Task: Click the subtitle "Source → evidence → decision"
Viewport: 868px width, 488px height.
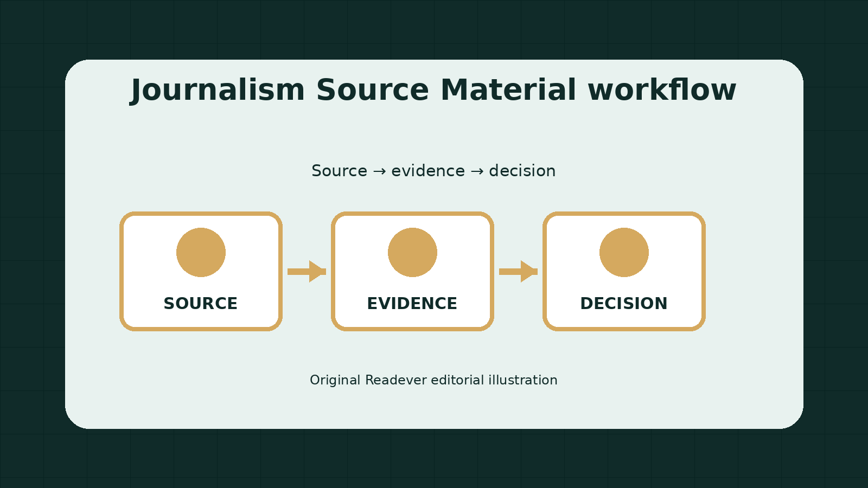Action: click(433, 171)
